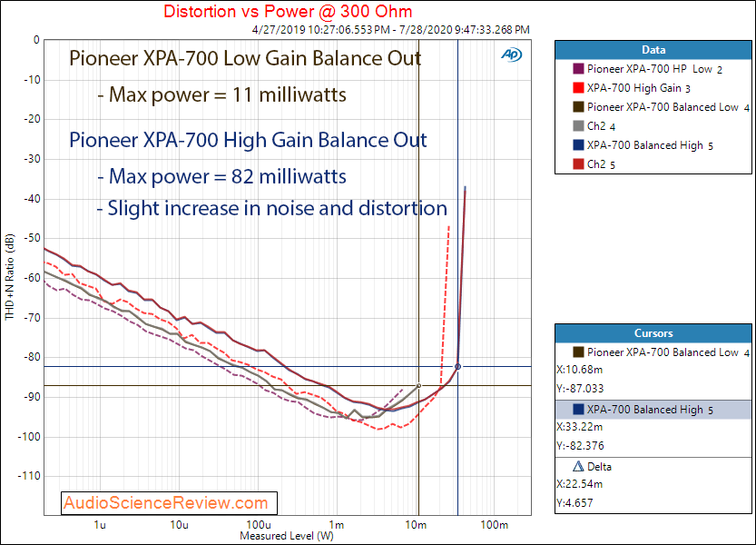Click the 'Ch2 4' legend label

point(601,126)
